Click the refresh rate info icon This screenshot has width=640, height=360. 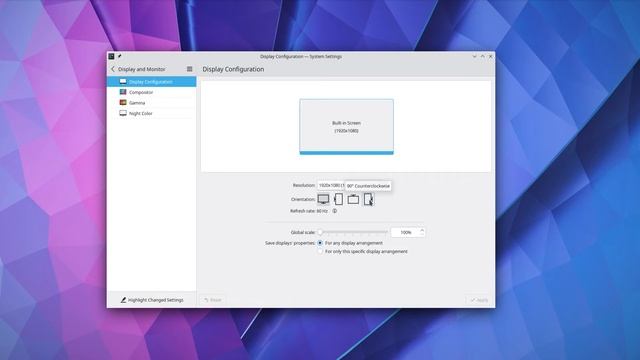(x=335, y=211)
